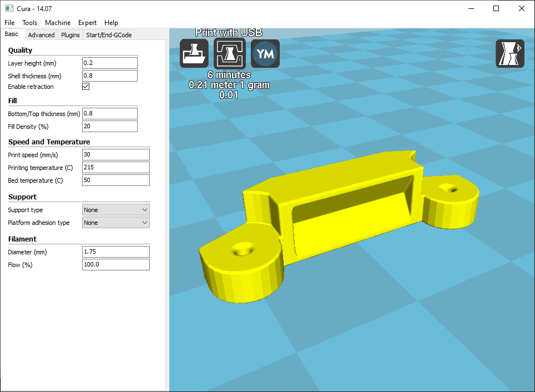Click the Print speed input field

[x=115, y=155]
